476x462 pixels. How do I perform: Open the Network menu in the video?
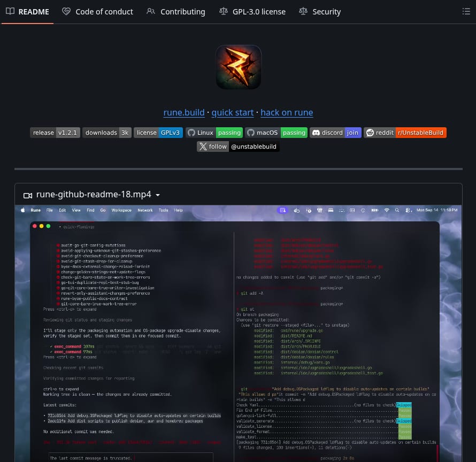point(145,210)
